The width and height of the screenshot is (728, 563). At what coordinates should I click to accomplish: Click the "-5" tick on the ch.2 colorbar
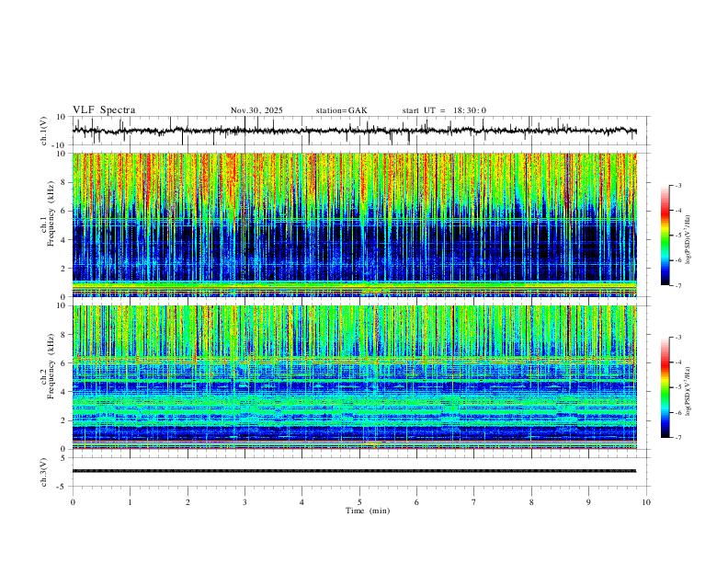[x=677, y=387]
